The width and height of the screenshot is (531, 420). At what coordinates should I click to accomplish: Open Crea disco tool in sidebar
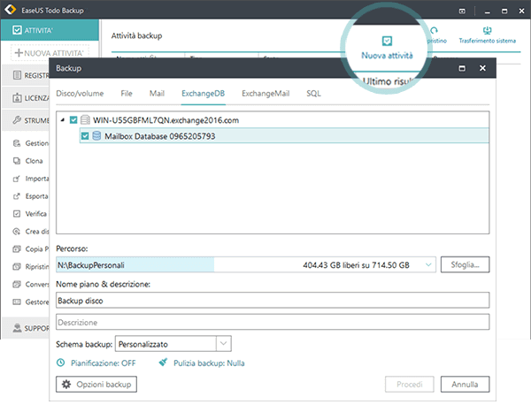click(30, 231)
